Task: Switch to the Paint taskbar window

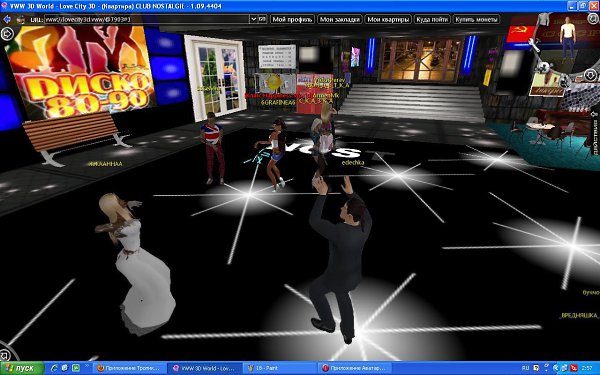Action: click(x=279, y=368)
